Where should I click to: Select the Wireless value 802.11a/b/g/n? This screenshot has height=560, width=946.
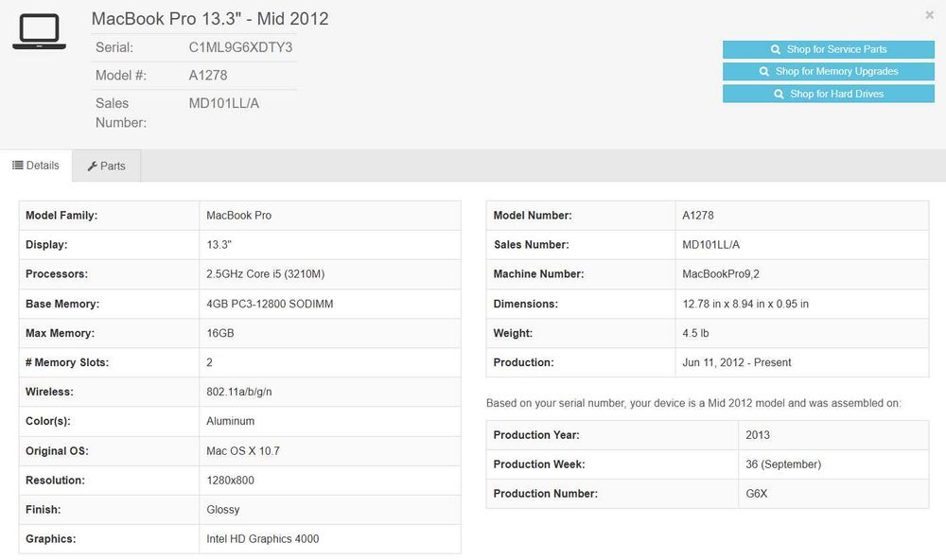[x=239, y=392]
